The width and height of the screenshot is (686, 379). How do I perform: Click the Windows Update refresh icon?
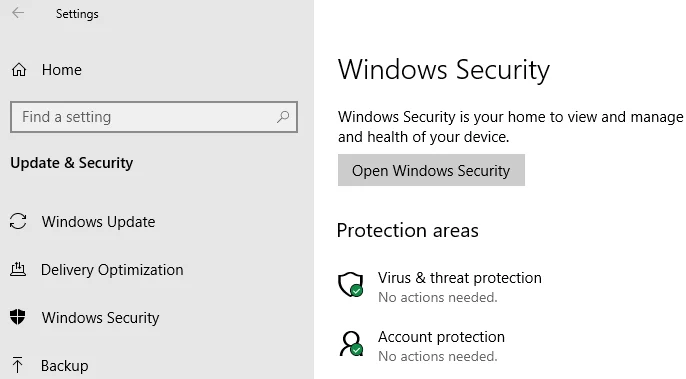coord(18,221)
